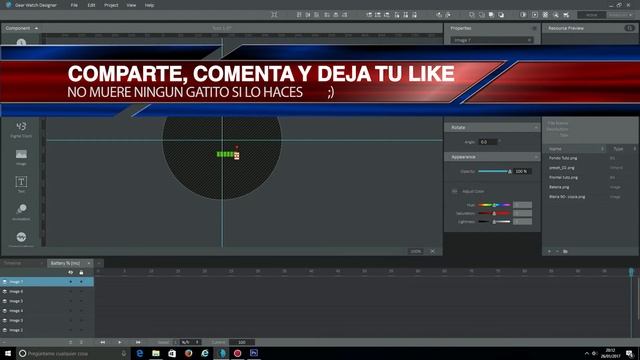640x360 pixels.
Task: Select the Fondo Tuto.png resource
Action: (590, 158)
